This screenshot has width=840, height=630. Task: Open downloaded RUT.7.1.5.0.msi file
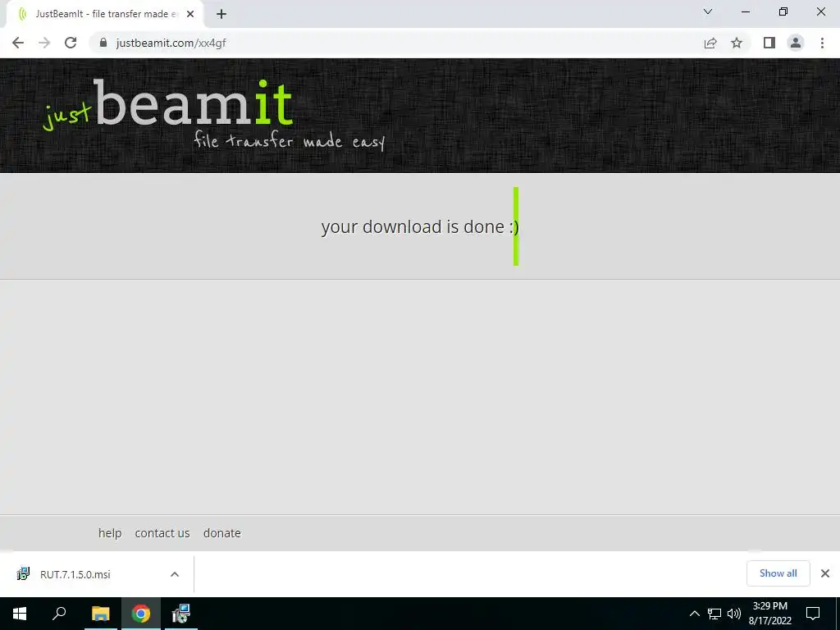(x=75, y=574)
